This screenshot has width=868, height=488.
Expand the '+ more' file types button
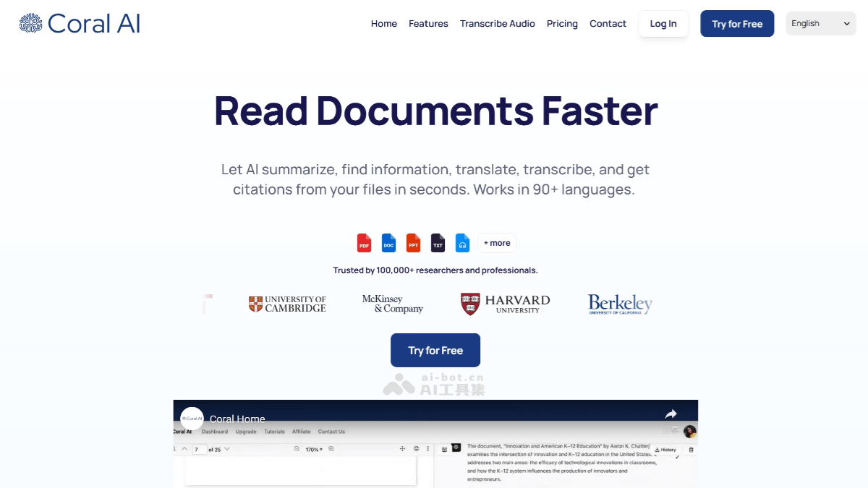(497, 243)
